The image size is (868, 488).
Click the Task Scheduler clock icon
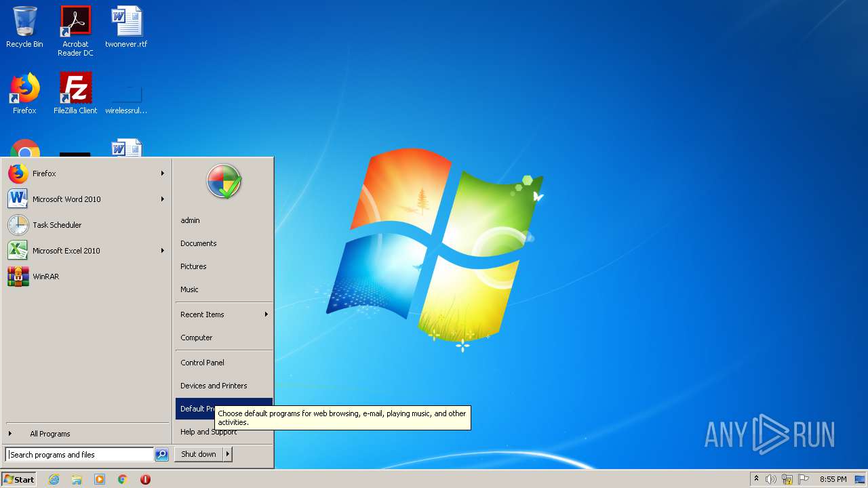pyautogui.click(x=18, y=225)
